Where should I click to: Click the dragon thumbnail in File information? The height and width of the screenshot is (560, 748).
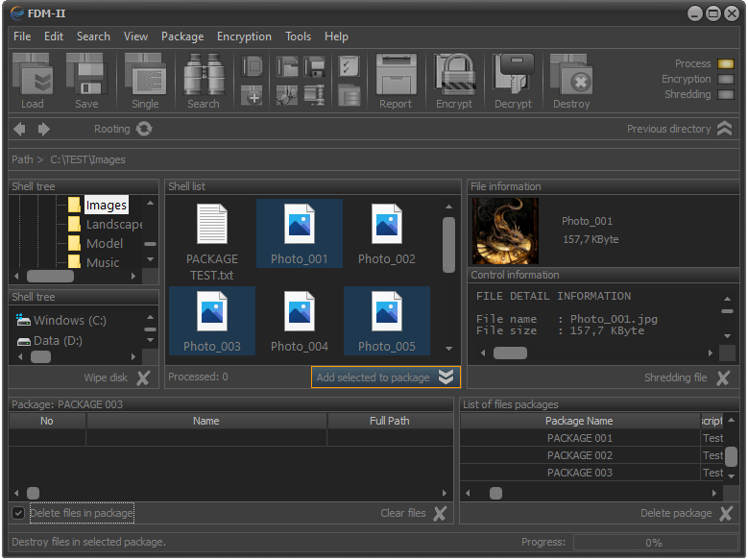(x=505, y=231)
